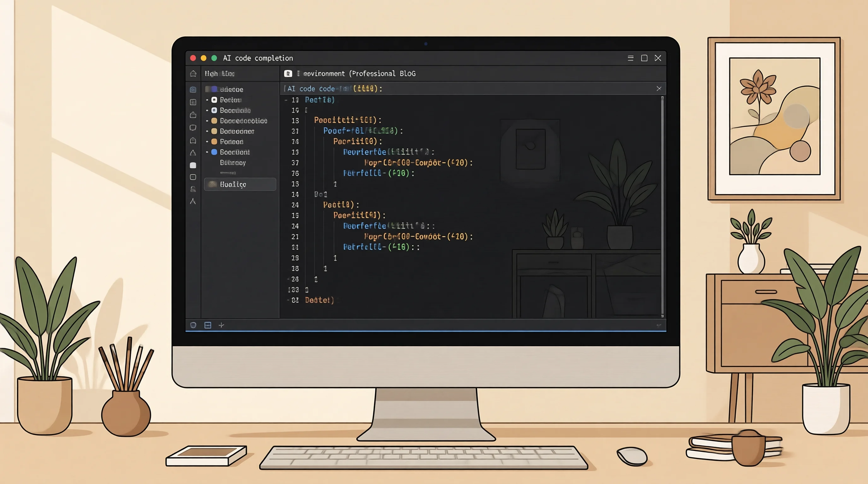Click the blue dot in the file tree
This screenshot has width=868, height=484.
(x=214, y=152)
